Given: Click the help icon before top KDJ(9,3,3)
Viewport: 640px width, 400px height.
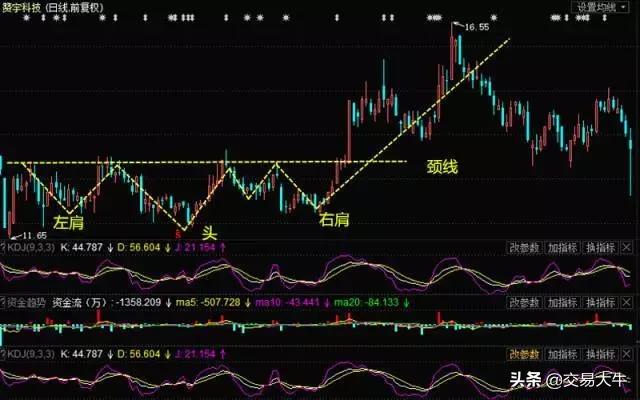Looking at the screenshot, I should click(x=3, y=246).
